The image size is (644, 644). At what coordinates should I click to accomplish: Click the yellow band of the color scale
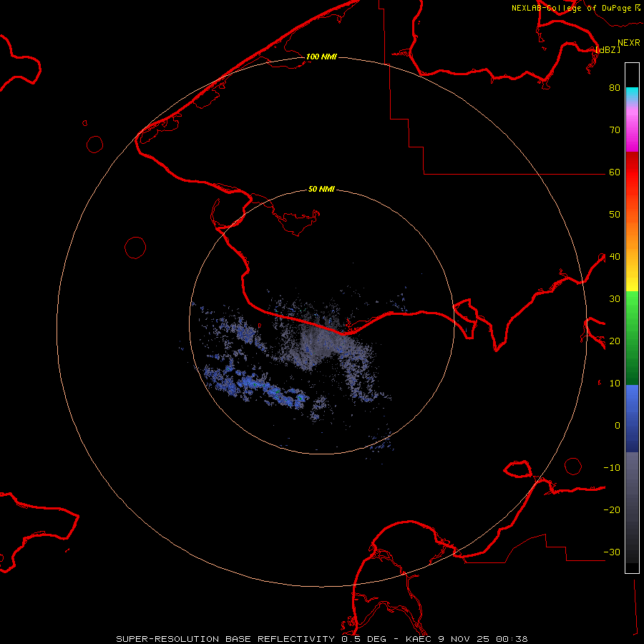click(x=632, y=281)
